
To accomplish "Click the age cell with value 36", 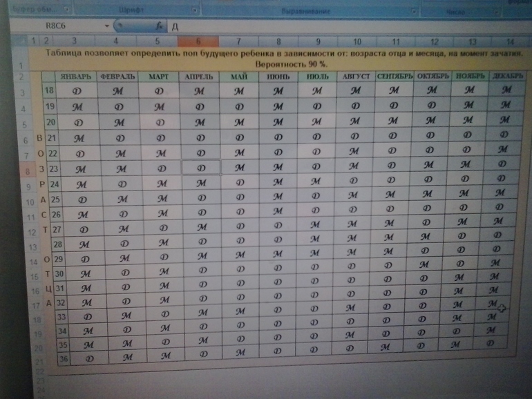I will click(x=63, y=359).
